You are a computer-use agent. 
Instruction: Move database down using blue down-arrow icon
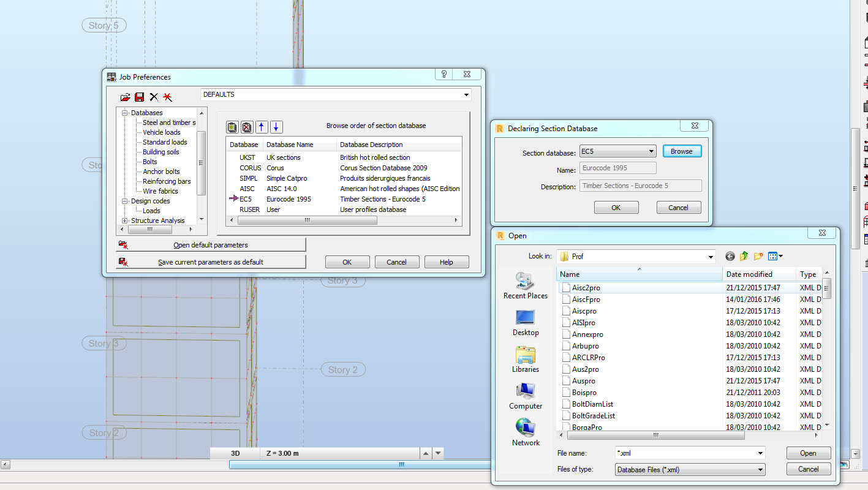click(276, 127)
